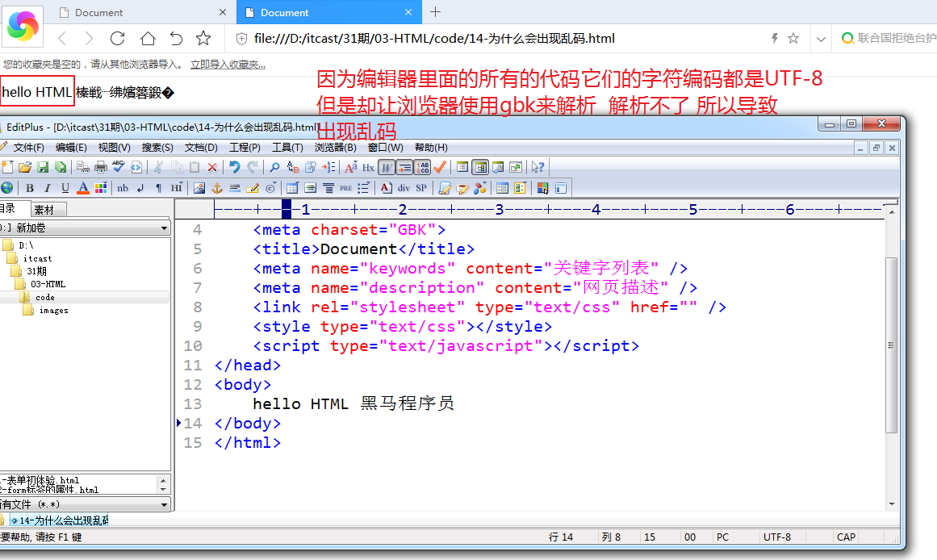Click the UTF-8 encoding in status bar
The height and width of the screenshot is (560, 937).
point(777,537)
